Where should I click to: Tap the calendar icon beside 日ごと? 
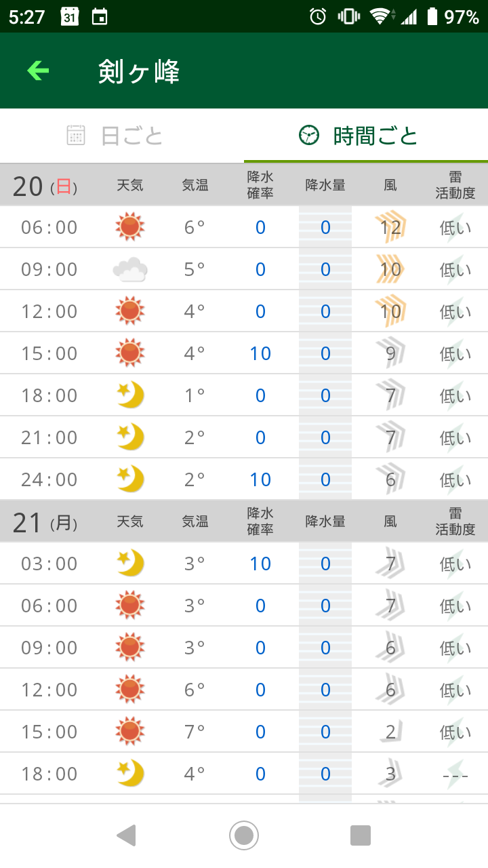point(76,136)
